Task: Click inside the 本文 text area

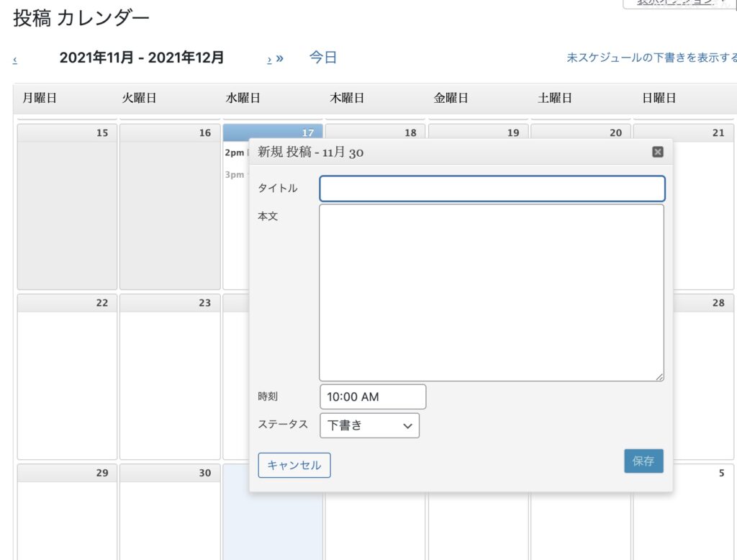Action: [492, 292]
